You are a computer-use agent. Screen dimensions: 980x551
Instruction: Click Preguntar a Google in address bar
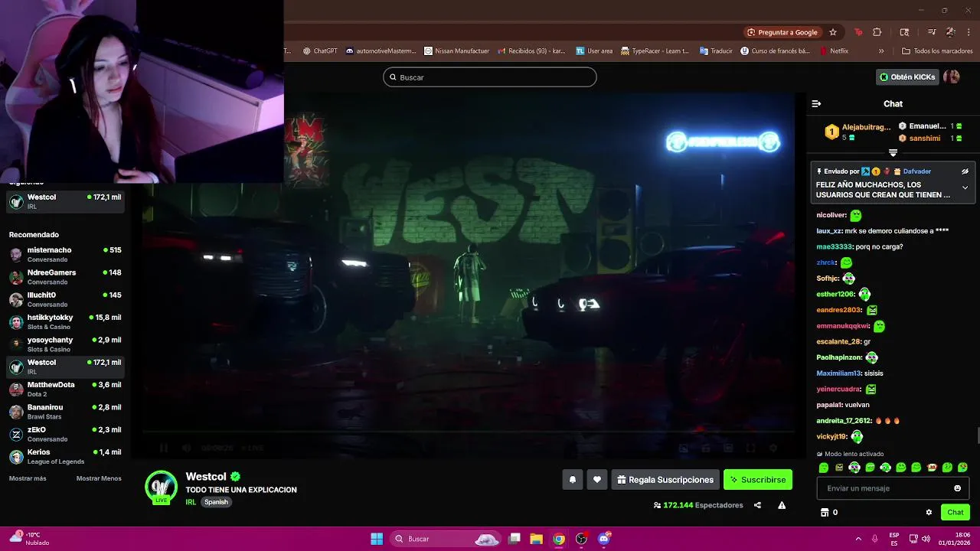point(782,32)
